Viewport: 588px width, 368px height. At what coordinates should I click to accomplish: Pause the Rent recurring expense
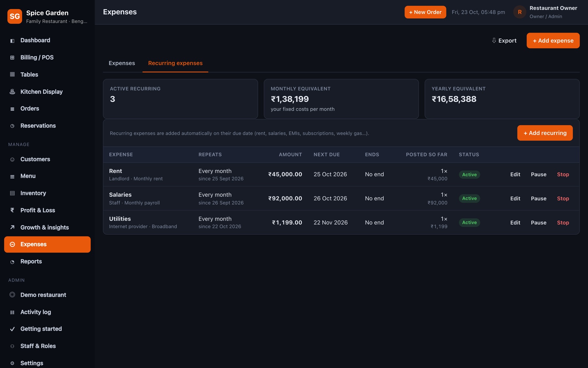click(539, 175)
